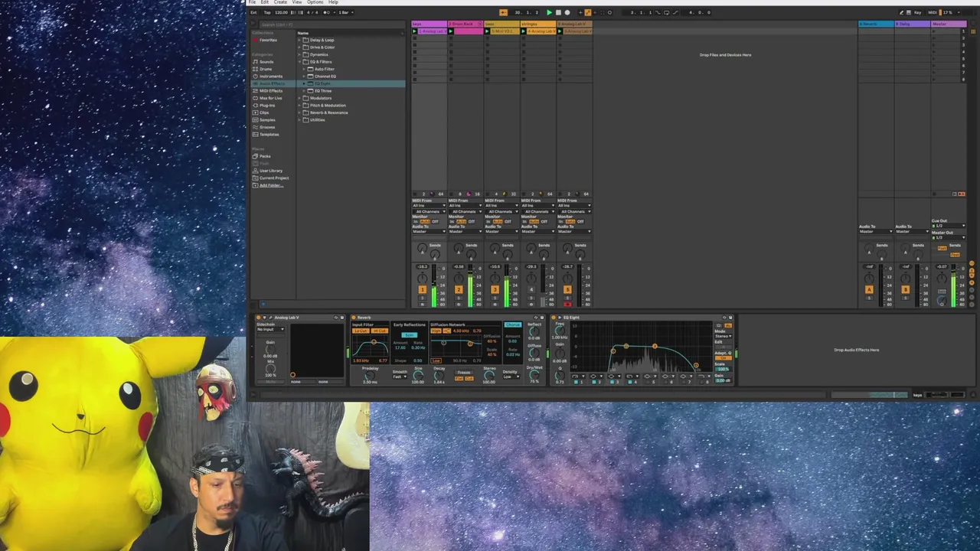Open the Options menu
This screenshot has width=980, height=551.
[x=315, y=2]
